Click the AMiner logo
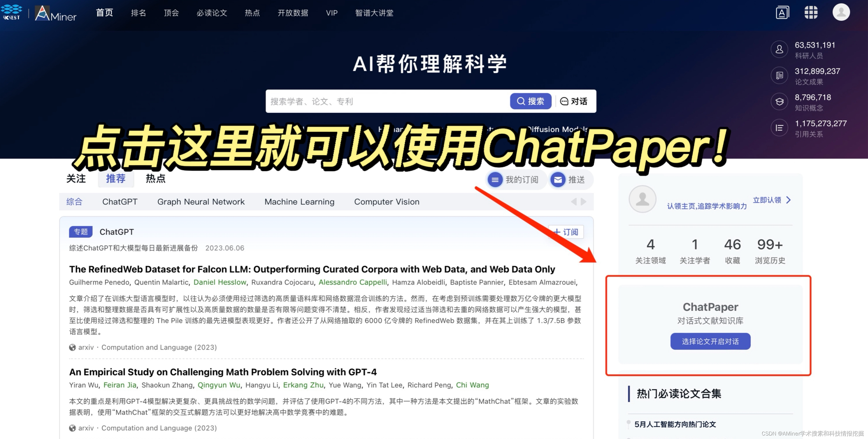Screen dimensions: 868x439 click(55, 13)
